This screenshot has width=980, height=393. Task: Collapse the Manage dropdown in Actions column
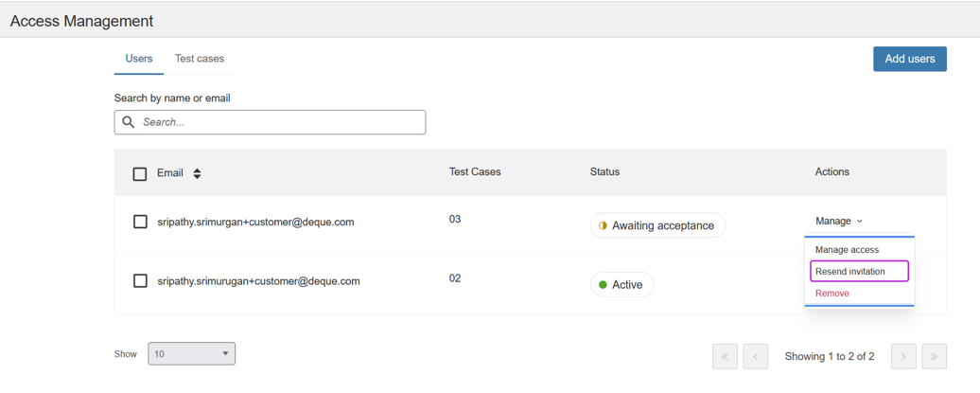pos(839,221)
